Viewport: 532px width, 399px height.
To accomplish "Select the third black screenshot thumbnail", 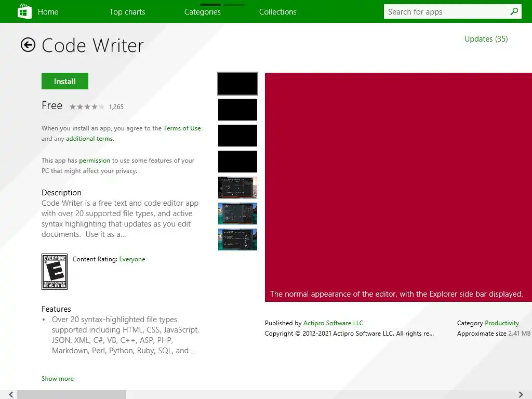I will pos(237,136).
